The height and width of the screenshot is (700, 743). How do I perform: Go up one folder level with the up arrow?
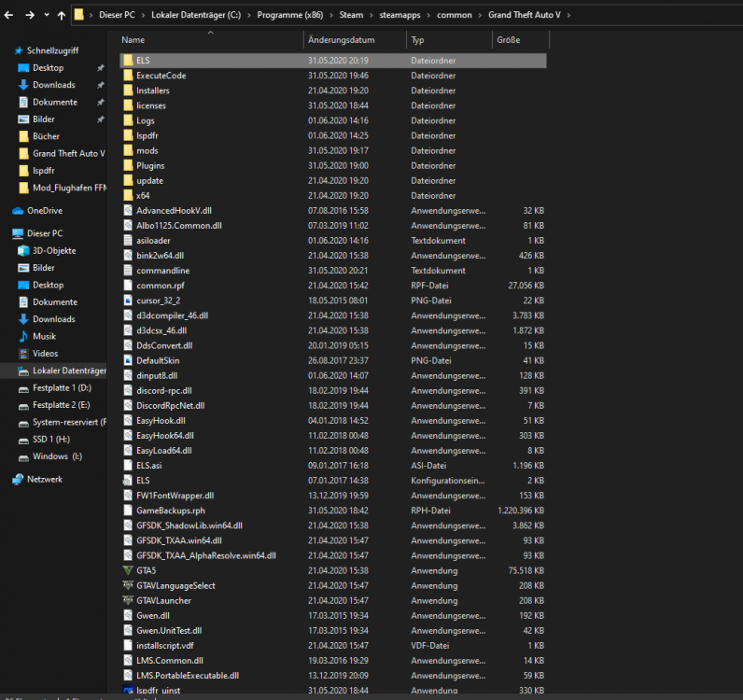62,15
